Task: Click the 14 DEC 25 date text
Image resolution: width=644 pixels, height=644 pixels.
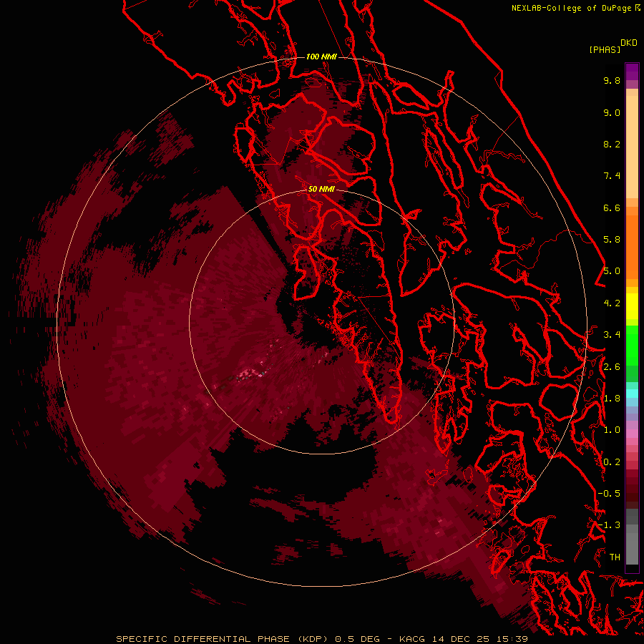Action: pyautogui.click(x=462, y=639)
